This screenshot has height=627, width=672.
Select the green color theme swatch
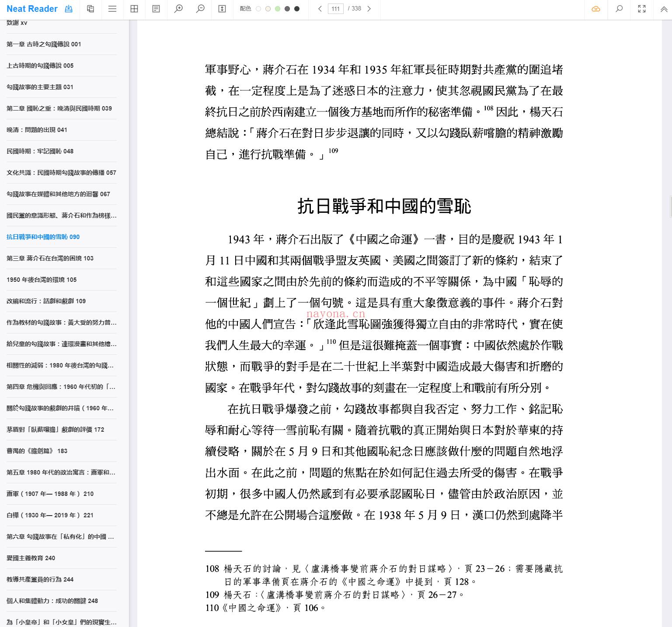tap(278, 9)
